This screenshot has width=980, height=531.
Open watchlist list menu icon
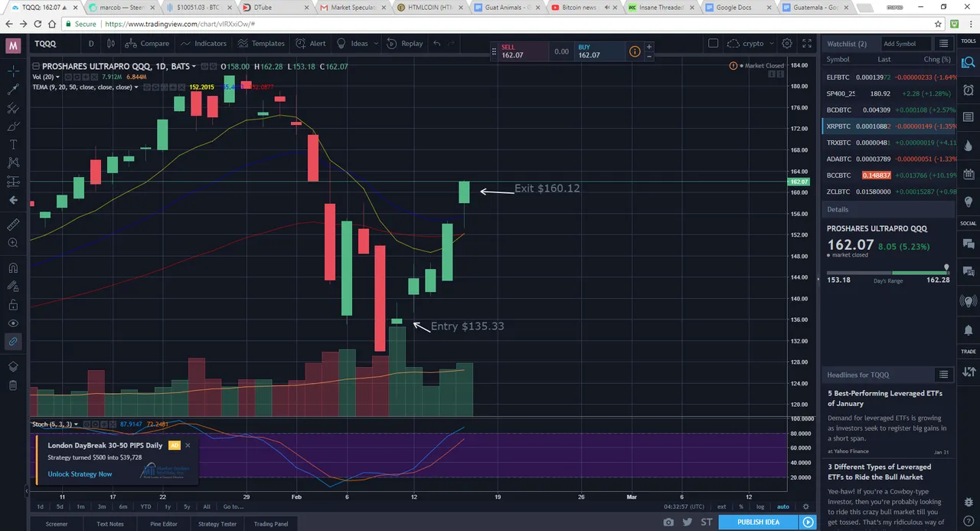click(943, 44)
